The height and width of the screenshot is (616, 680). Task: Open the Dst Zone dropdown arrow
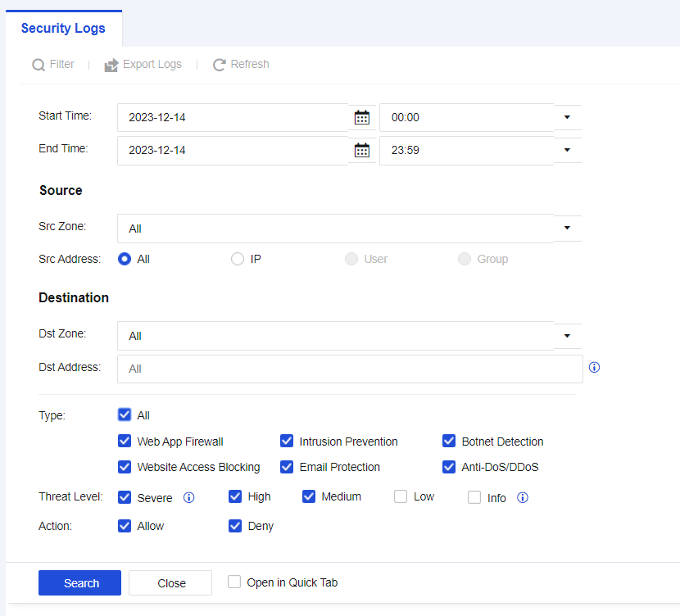coord(567,335)
